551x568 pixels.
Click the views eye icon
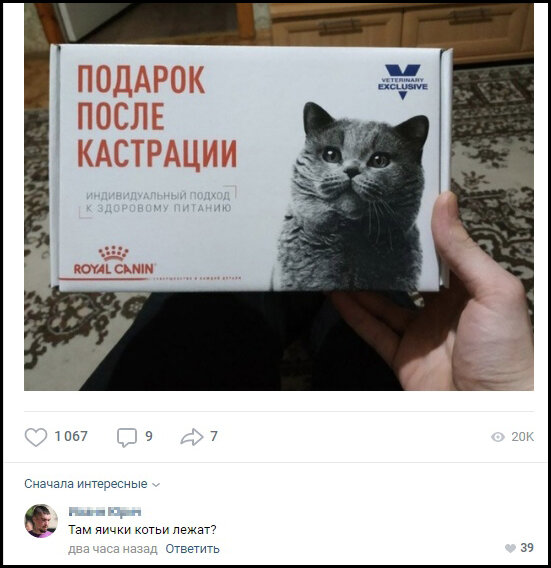click(498, 437)
